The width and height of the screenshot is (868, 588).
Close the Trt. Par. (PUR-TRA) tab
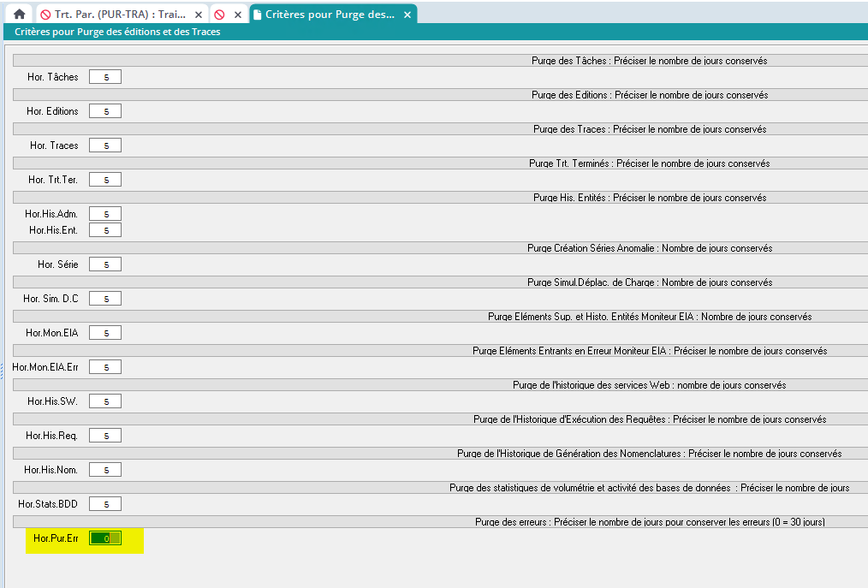(x=199, y=15)
